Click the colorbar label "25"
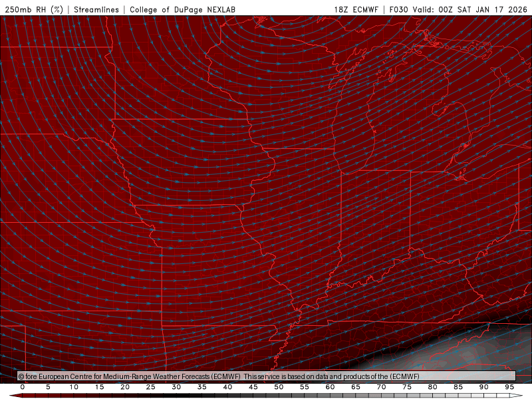 pos(151,387)
